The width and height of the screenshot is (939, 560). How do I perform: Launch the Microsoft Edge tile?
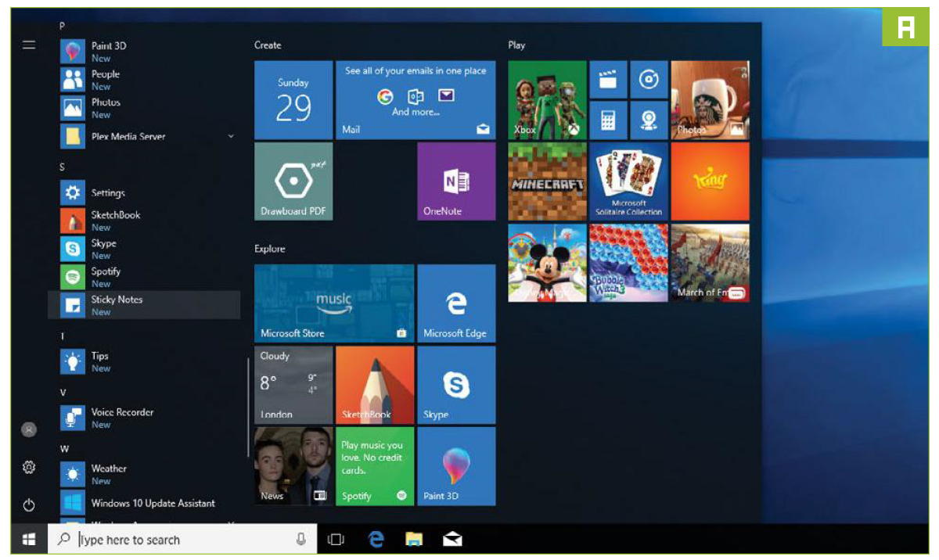456,303
